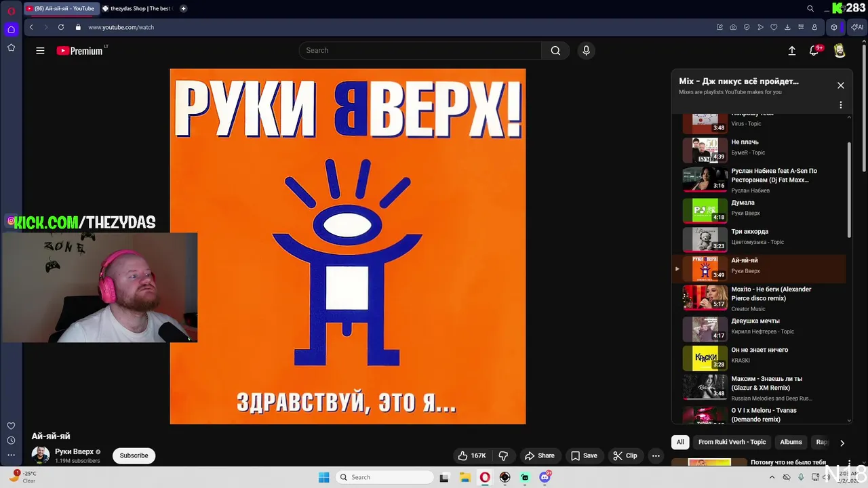Open File Explorer from the taskbar
This screenshot has width=868, height=488.
(x=465, y=477)
